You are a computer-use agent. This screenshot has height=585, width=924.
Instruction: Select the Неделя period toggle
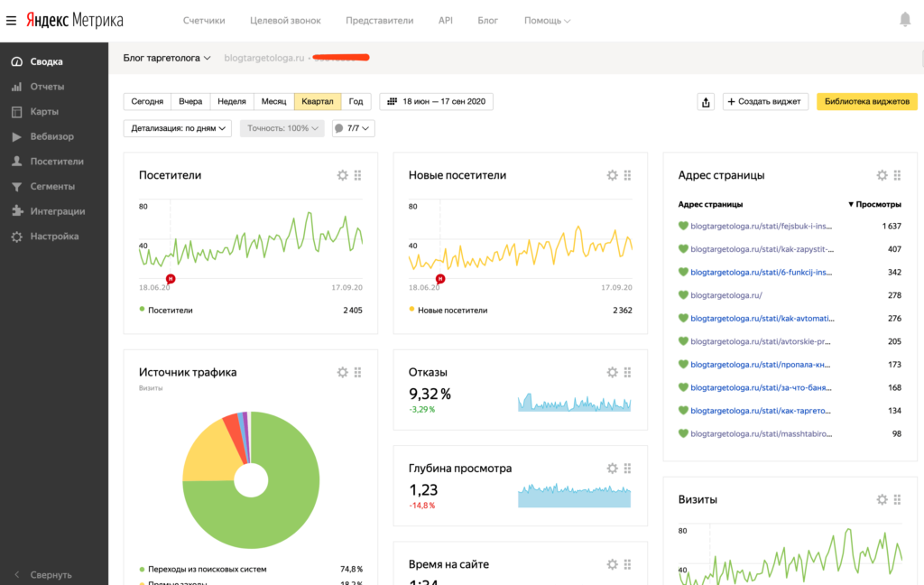232,102
